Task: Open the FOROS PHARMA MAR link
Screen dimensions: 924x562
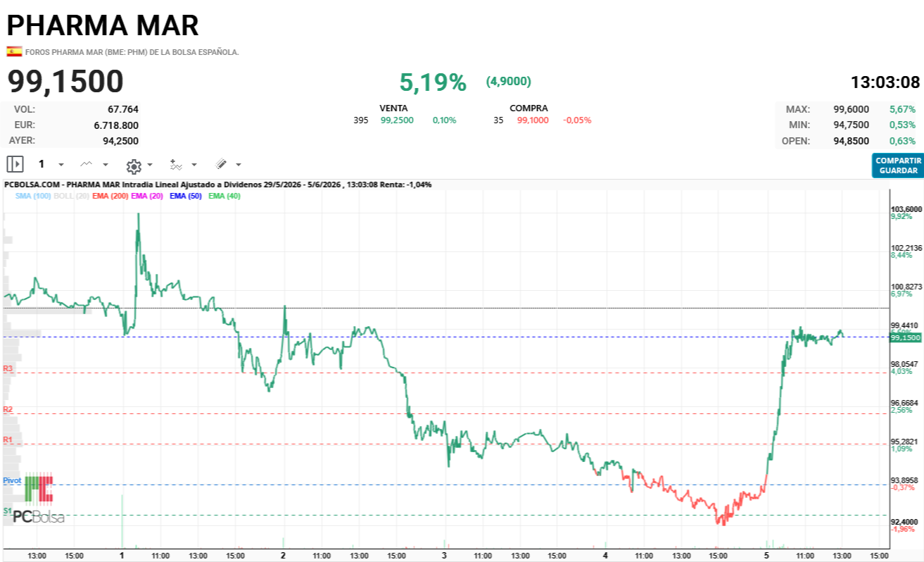Action: pos(132,52)
